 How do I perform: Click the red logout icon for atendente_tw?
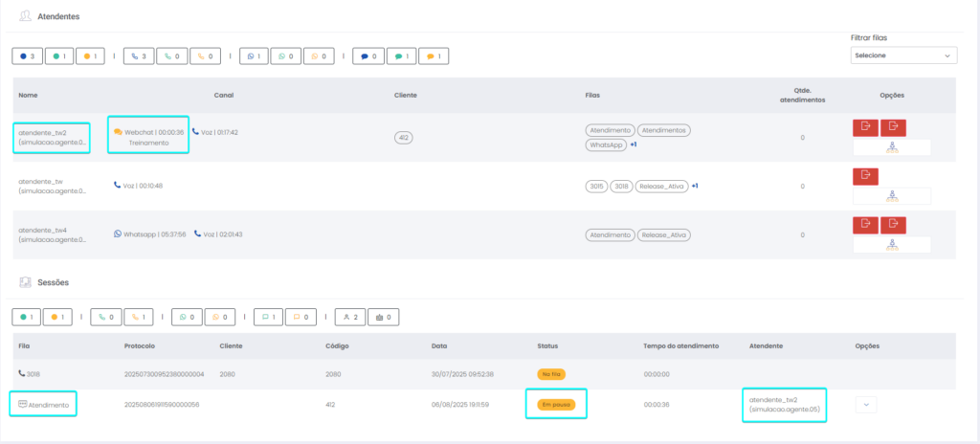click(x=864, y=176)
